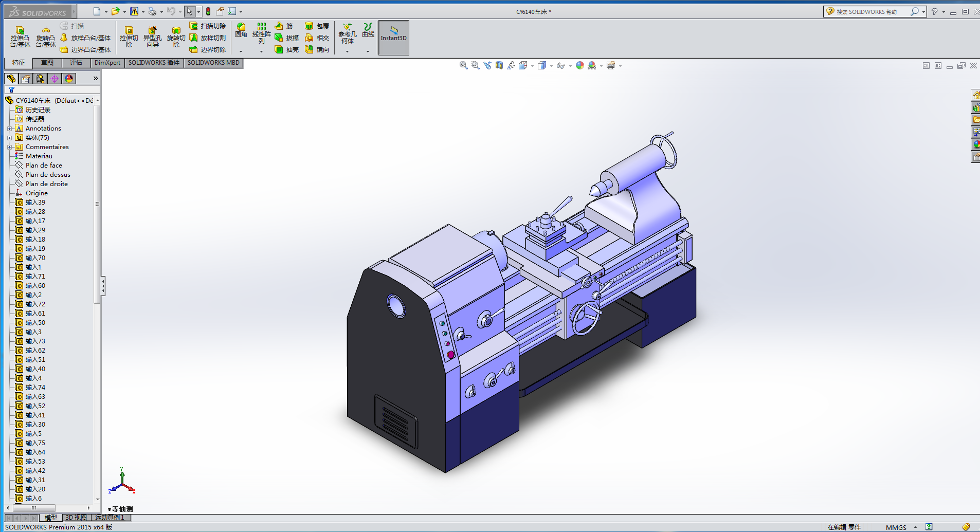Click the Rebuild traffic light icon

[208, 11]
